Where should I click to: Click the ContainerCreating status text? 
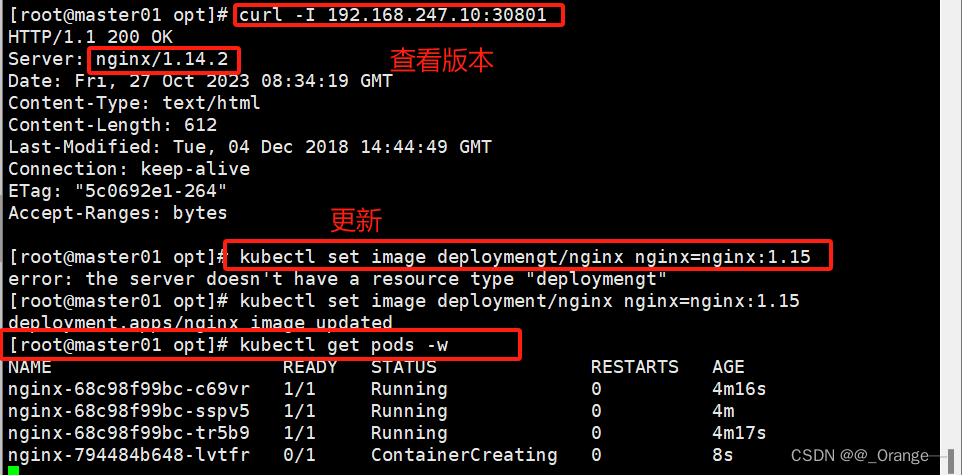464,455
